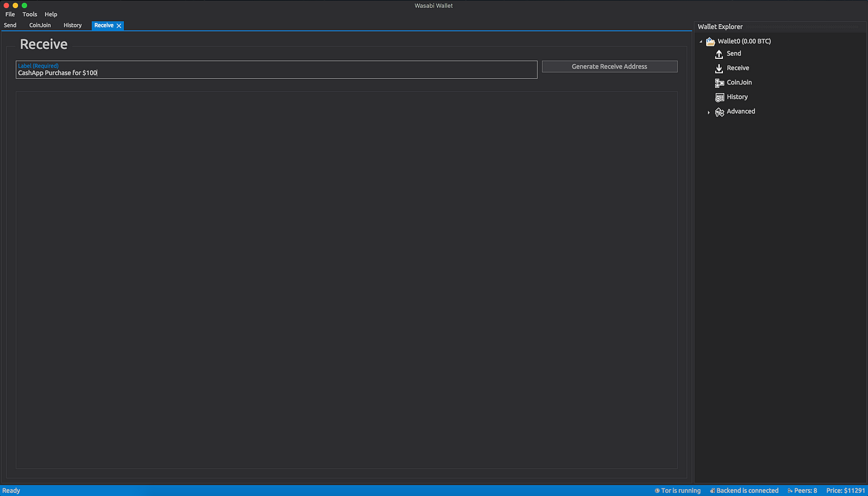Click the red macOS close window button
Screen dimensions: 868x496
6,6
